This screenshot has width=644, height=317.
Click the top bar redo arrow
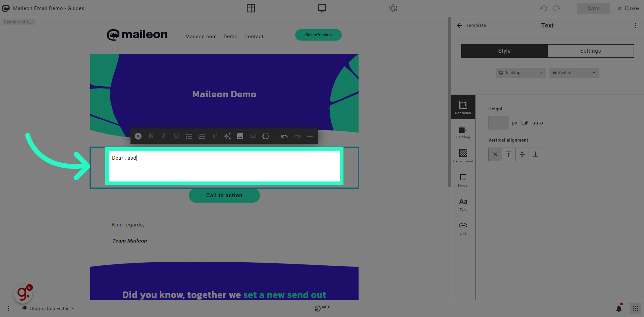pyautogui.click(x=557, y=8)
